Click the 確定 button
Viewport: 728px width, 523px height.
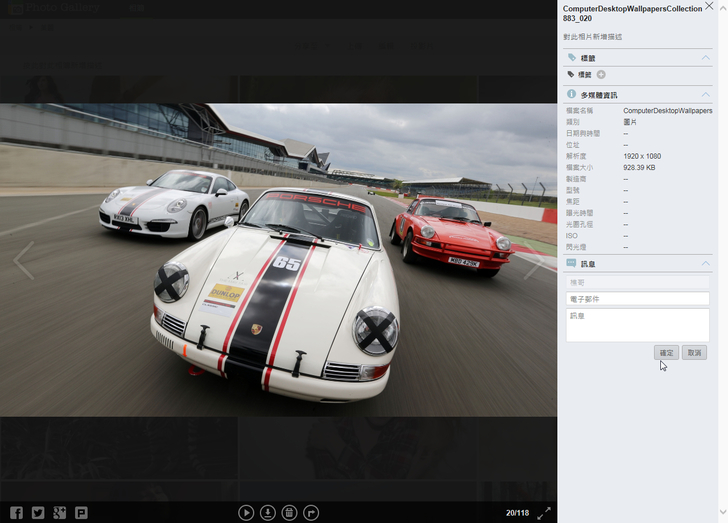[666, 353]
